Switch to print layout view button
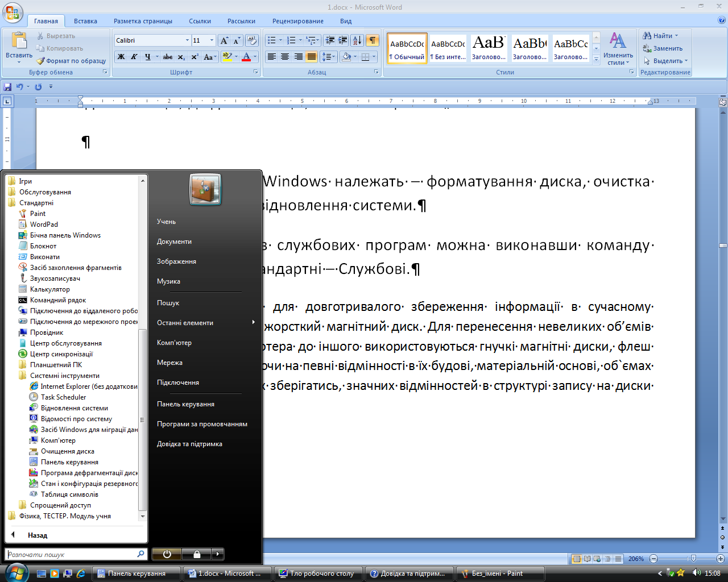The width and height of the screenshot is (728, 582). pos(577,559)
